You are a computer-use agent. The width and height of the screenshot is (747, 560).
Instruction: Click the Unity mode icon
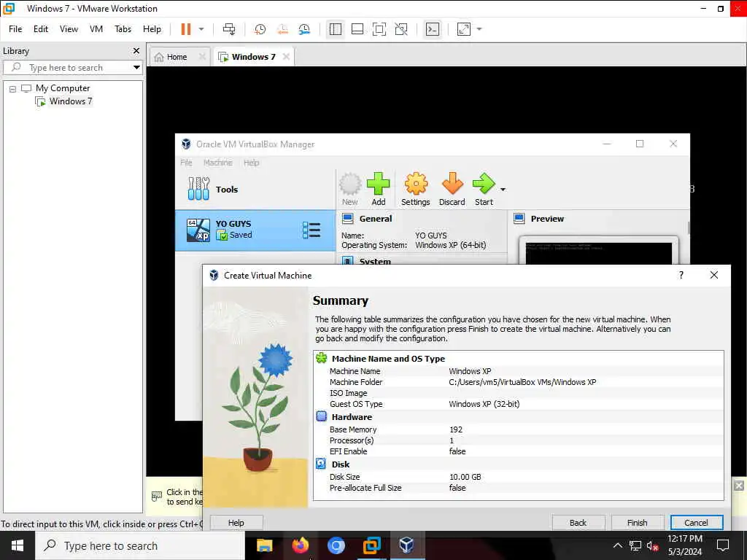(x=401, y=29)
